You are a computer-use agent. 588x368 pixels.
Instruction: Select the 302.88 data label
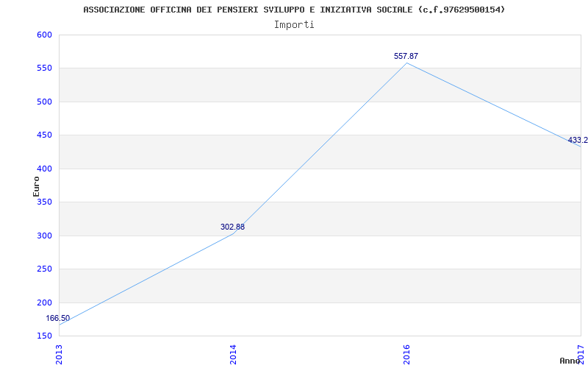pos(232,227)
